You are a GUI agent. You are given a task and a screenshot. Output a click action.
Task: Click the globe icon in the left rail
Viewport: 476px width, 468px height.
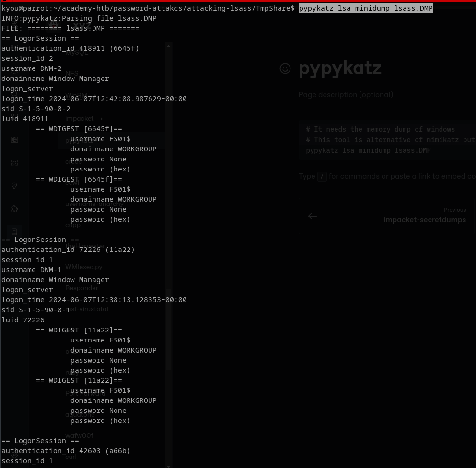[14, 140]
